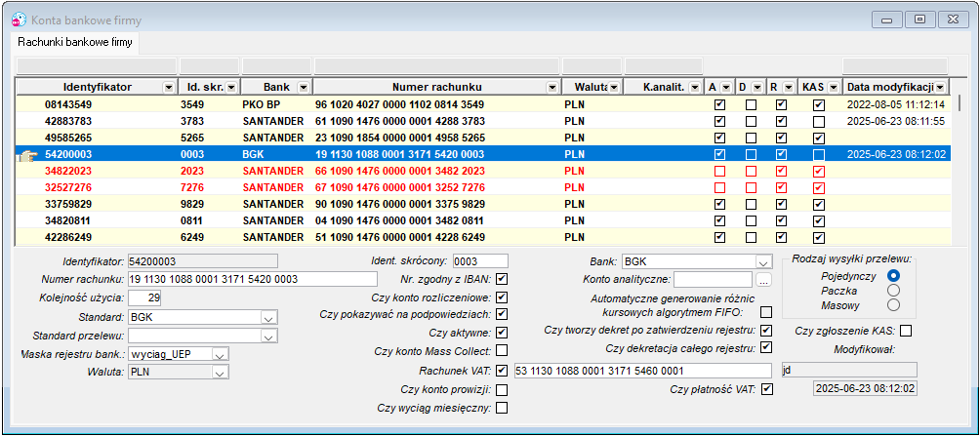Expand the Standard combo box showing BGK
The image size is (980, 436).
coord(268,317)
